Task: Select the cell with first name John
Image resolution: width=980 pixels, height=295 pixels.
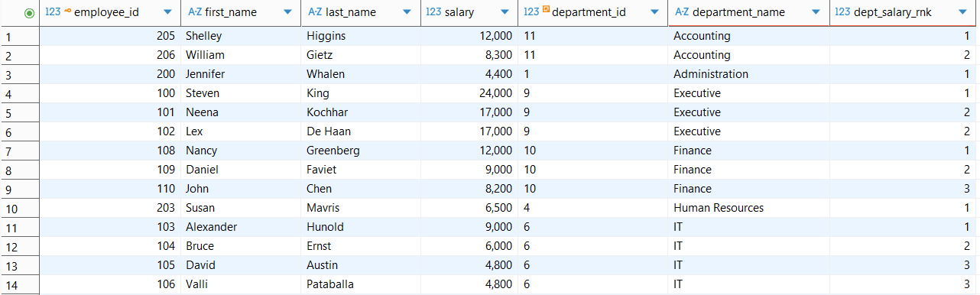Action: click(x=240, y=189)
